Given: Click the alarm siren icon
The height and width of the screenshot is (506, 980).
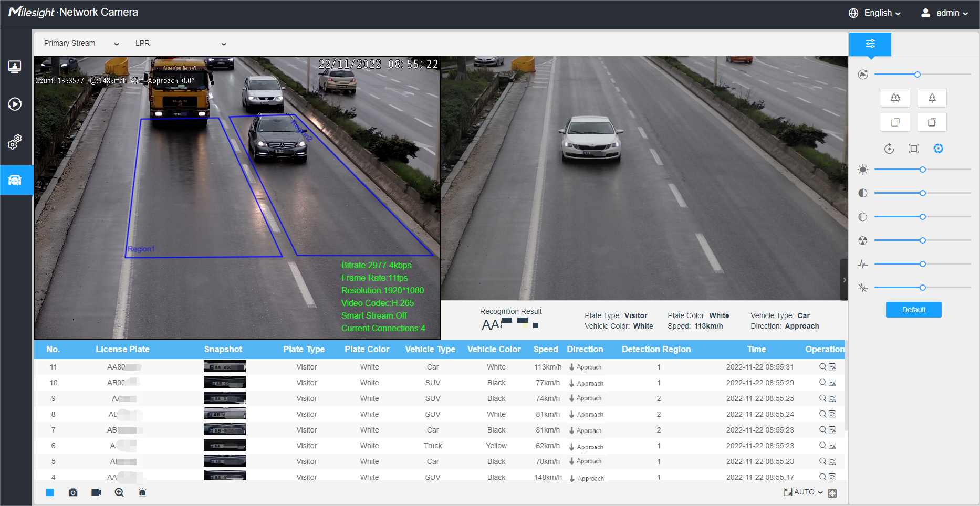Looking at the screenshot, I should coord(142,492).
